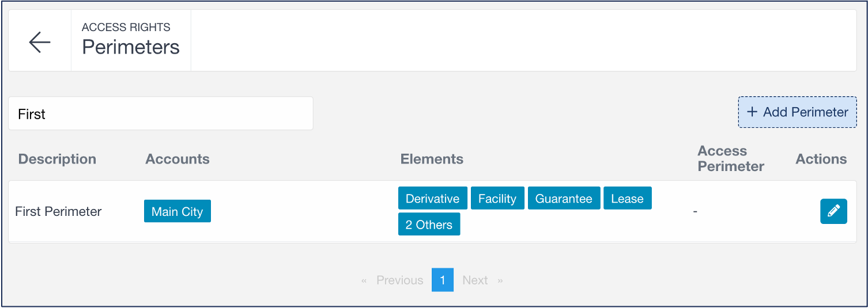This screenshot has height=308, width=868.
Task: Click the Description column header
Action: [x=57, y=159]
